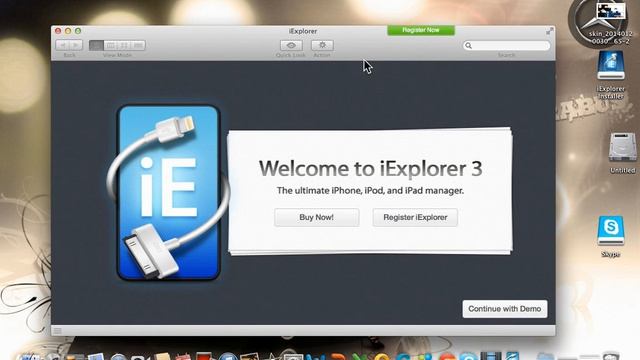Minimize iExplorer with the yellow button
Viewport: 640px width, 360px height.
[x=68, y=31]
